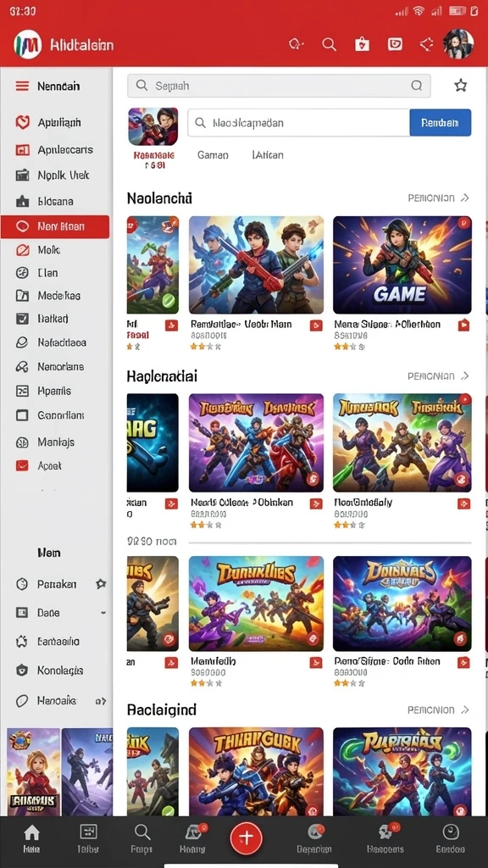This screenshot has height=868, width=488.
Task: Click the heart shield icon in sidebar
Action: (22, 122)
